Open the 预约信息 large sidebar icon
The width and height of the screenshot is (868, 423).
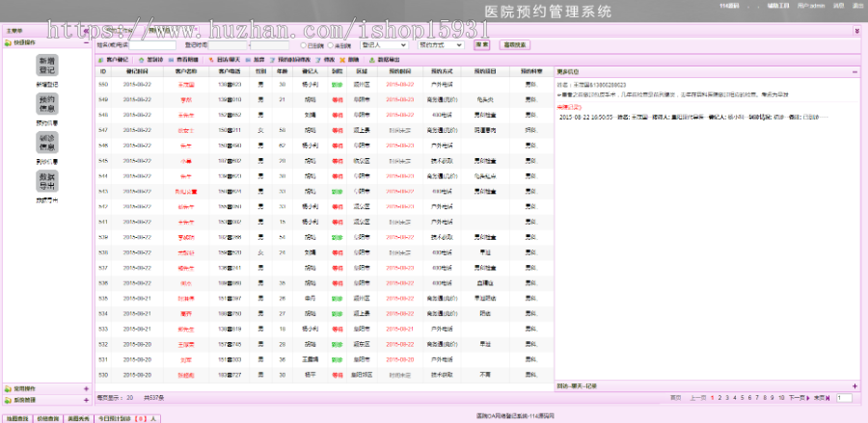click(47, 104)
